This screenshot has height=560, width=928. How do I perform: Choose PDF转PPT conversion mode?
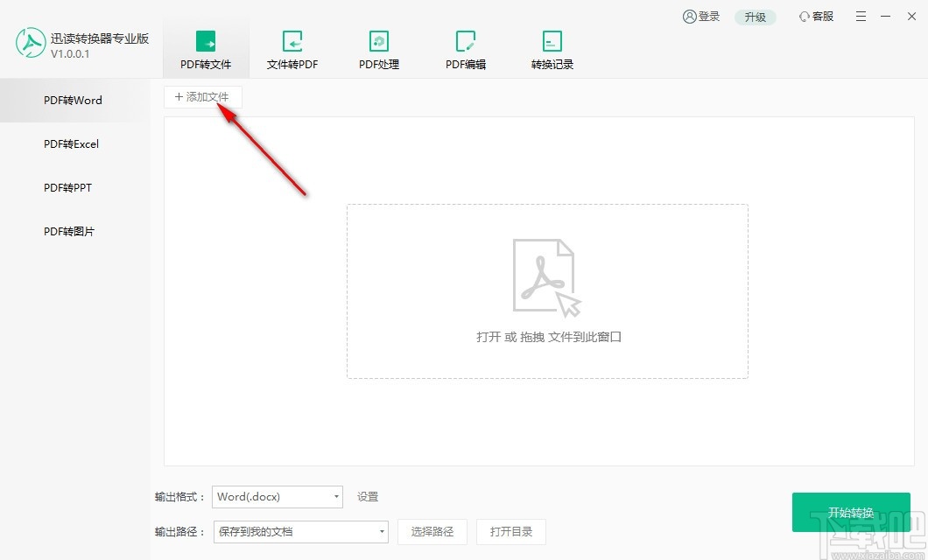tap(68, 187)
